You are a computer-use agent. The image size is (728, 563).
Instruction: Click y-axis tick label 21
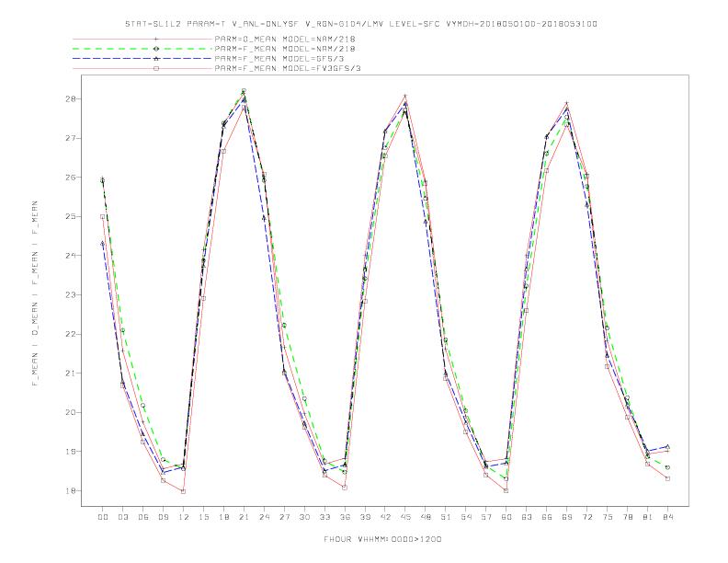click(x=71, y=373)
